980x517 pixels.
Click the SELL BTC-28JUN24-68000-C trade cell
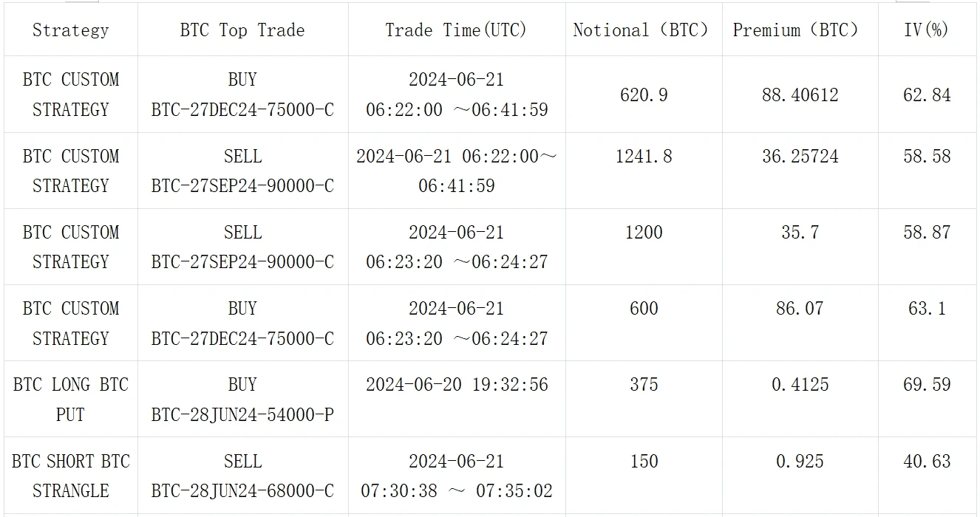(x=242, y=476)
